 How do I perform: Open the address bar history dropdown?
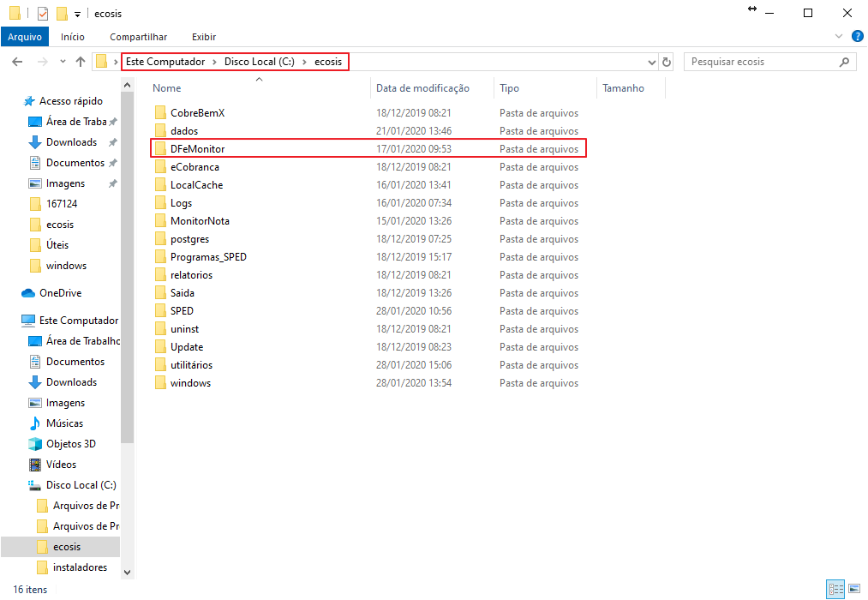click(651, 62)
